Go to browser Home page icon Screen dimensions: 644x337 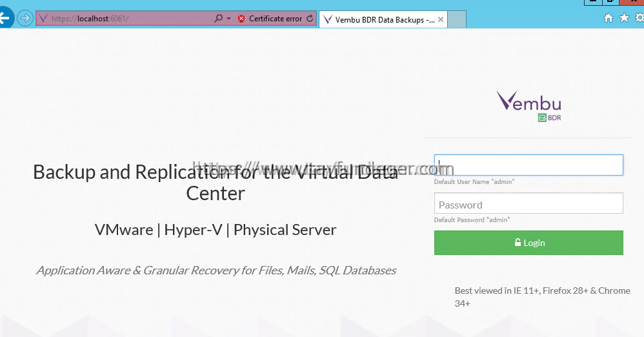tap(609, 17)
